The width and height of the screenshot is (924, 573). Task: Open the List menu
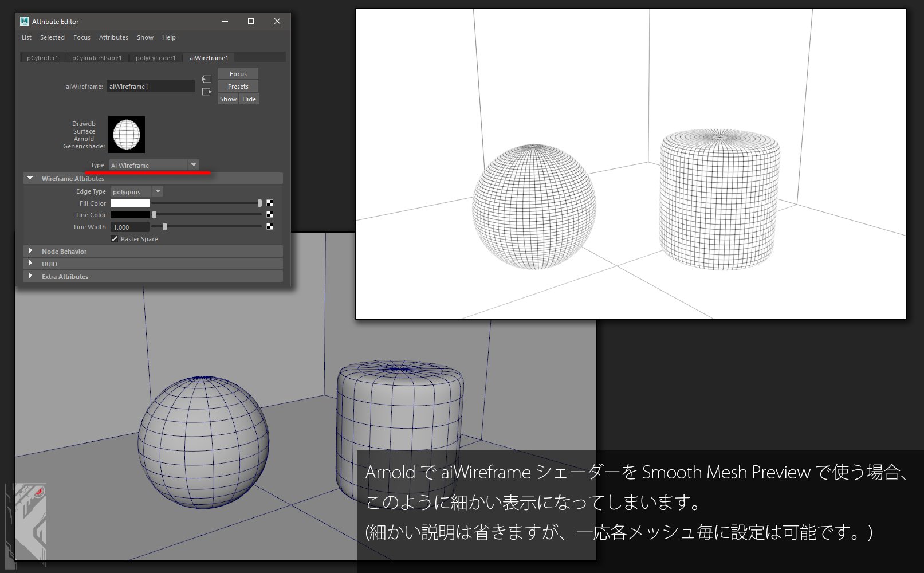point(26,37)
